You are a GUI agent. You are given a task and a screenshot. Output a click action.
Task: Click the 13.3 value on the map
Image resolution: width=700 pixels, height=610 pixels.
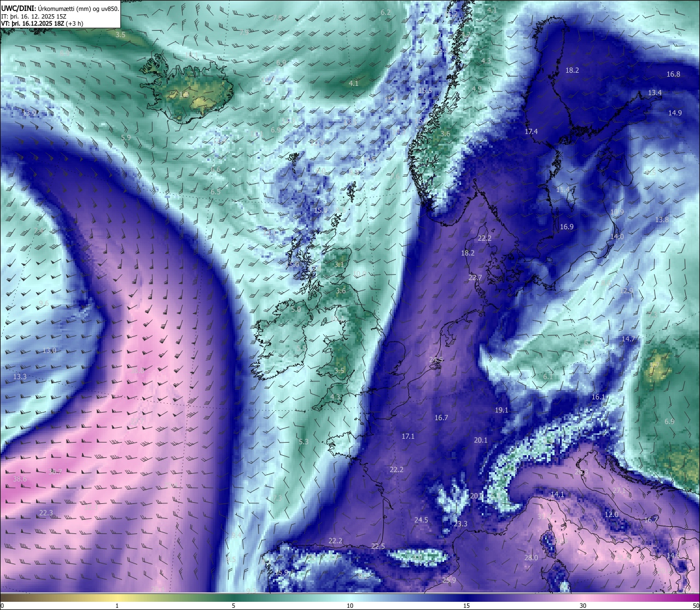20,376
